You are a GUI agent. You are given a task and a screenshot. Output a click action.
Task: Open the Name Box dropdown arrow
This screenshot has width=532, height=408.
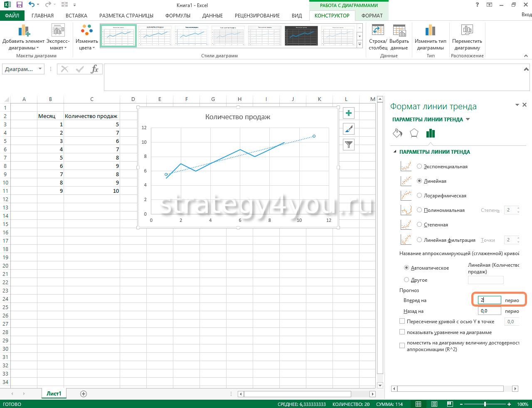click(40, 69)
